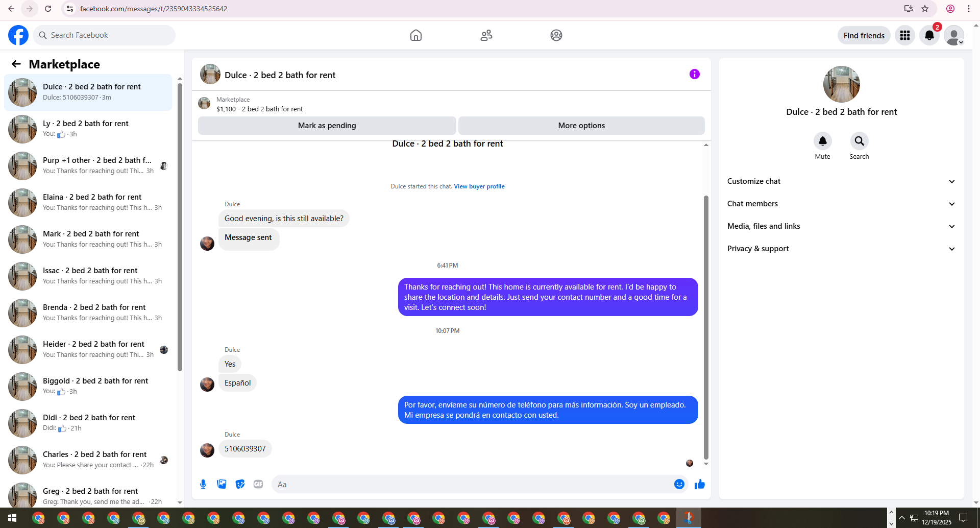This screenshot has height=528, width=980.
Task: Expand Media, files and links section
Action: [841, 226]
